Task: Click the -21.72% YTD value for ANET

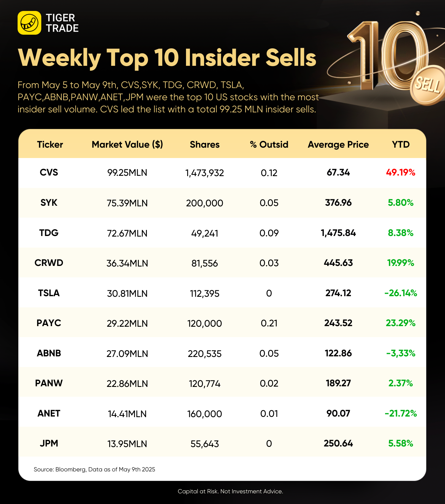Action: pyautogui.click(x=401, y=413)
